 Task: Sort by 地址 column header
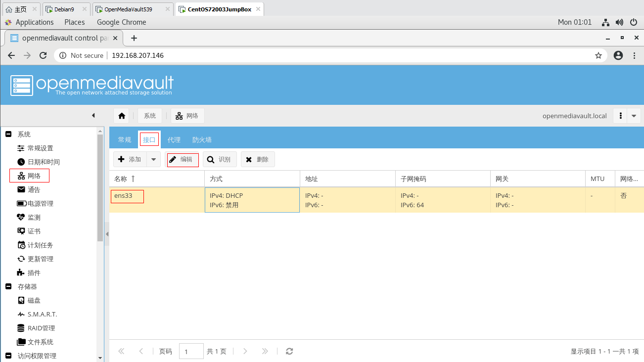pyautogui.click(x=348, y=179)
